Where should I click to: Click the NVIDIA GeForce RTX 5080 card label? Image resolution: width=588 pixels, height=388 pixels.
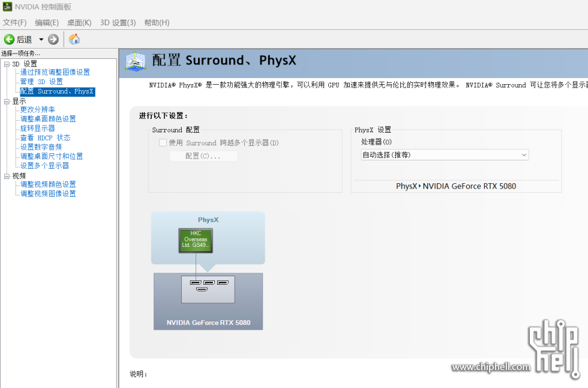click(x=209, y=323)
